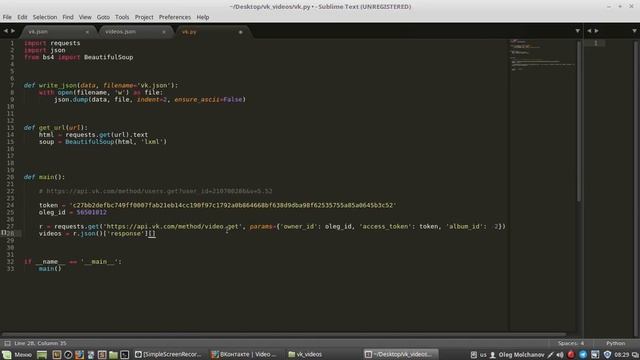Open the Preferences menu
This screenshot has height=360, width=640.
[175, 17]
